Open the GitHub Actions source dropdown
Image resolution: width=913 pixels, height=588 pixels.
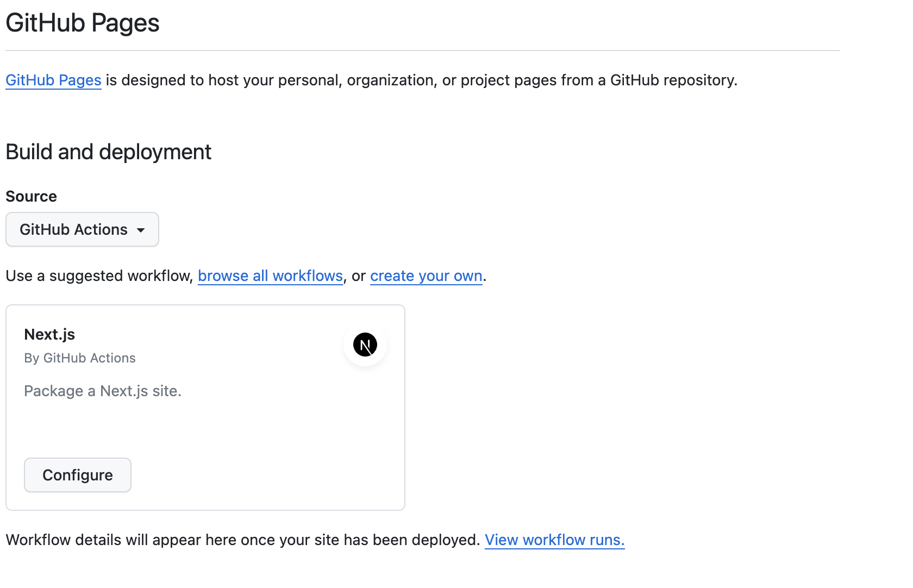82,229
